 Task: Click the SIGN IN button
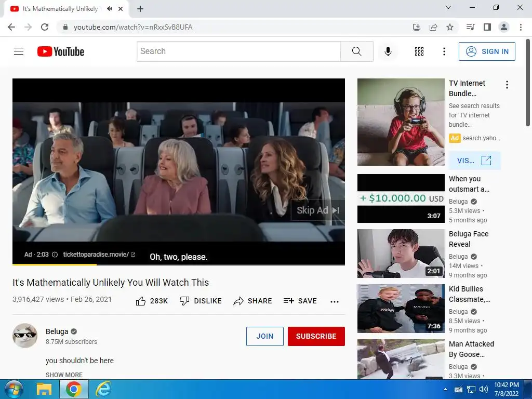(487, 51)
